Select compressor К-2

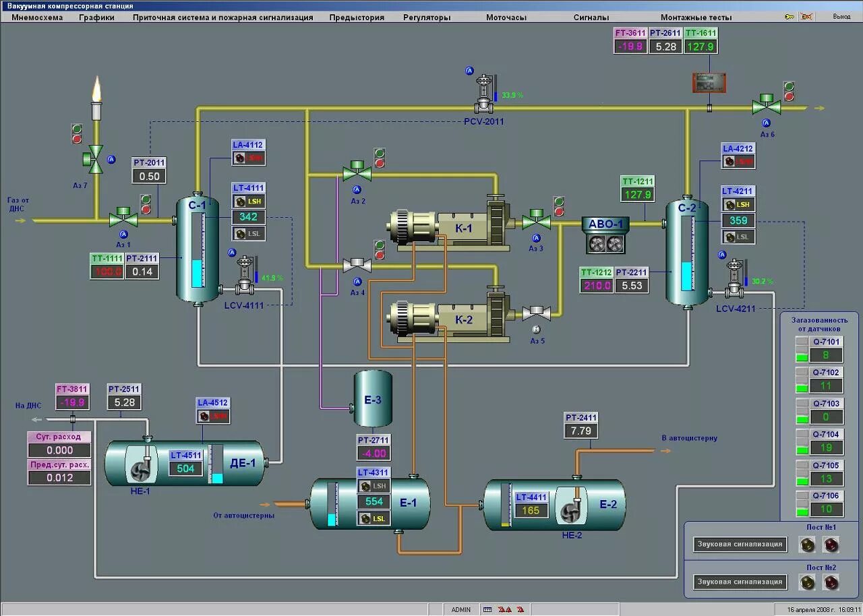click(x=450, y=315)
